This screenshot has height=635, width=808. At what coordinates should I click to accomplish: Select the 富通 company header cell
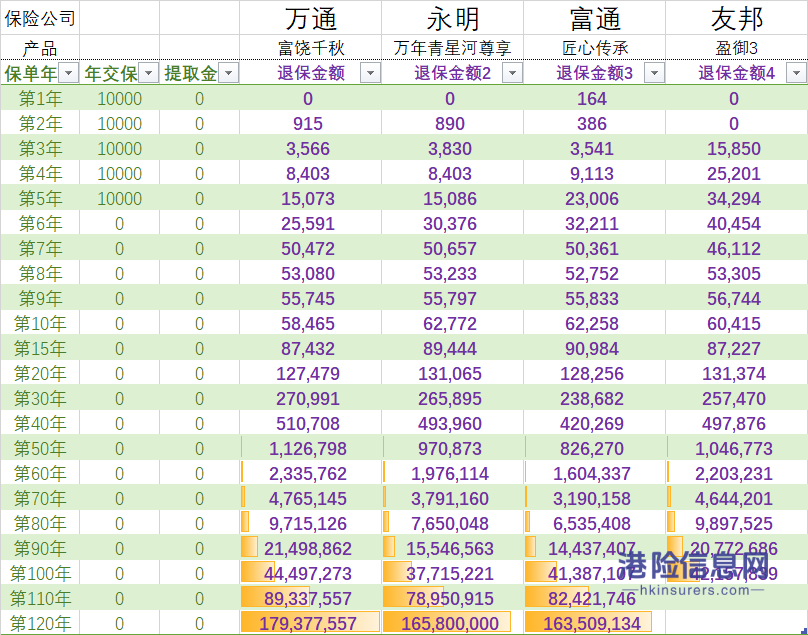click(x=595, y=19)
